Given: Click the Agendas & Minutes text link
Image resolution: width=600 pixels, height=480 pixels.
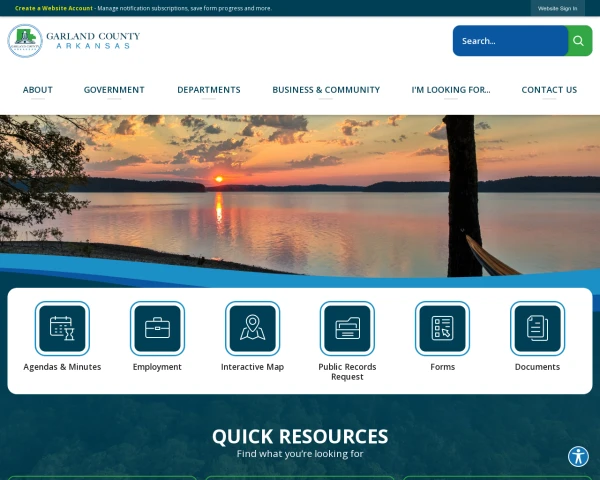Looking at the screenshot, I should click(x=62, y=367).
